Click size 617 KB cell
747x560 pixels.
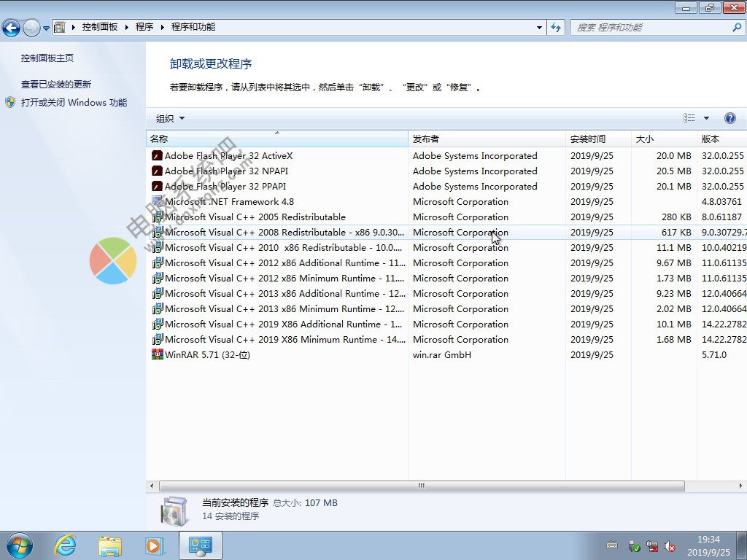676,233
